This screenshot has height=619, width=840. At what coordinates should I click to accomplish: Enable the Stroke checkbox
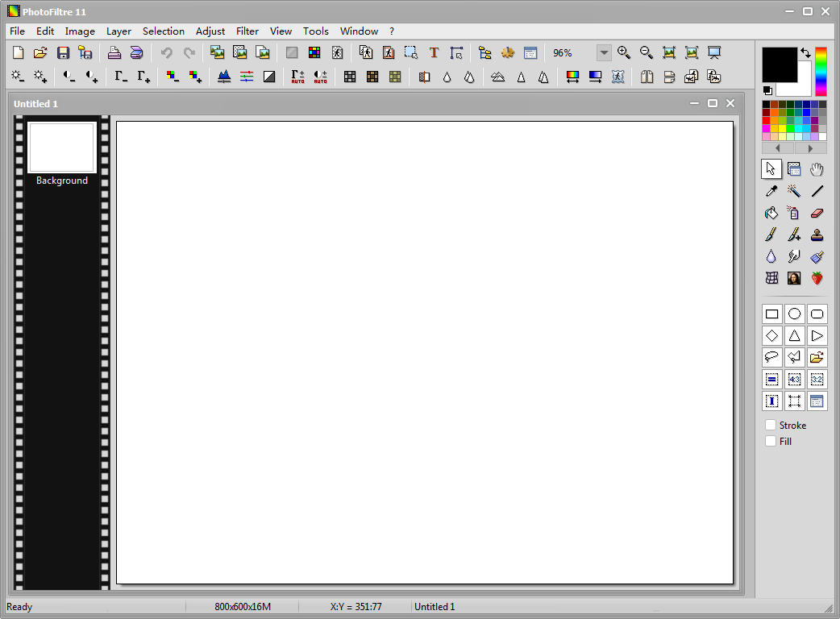point(771,426)
